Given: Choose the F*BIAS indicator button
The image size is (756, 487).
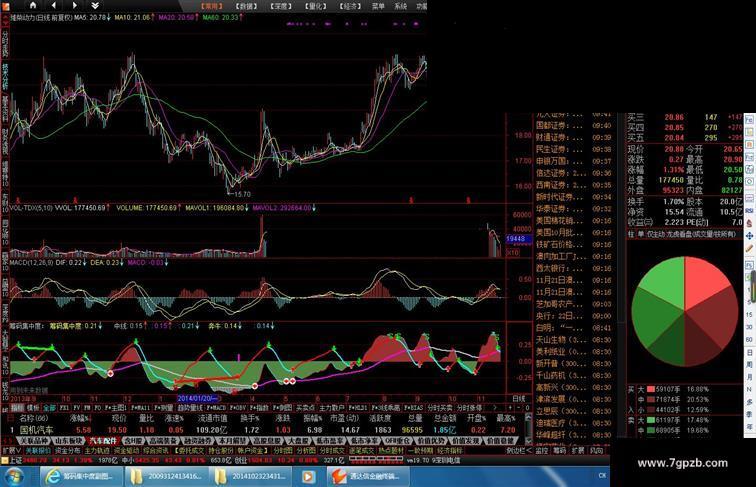Looking at the screenshot, I should tap(413, 408).
